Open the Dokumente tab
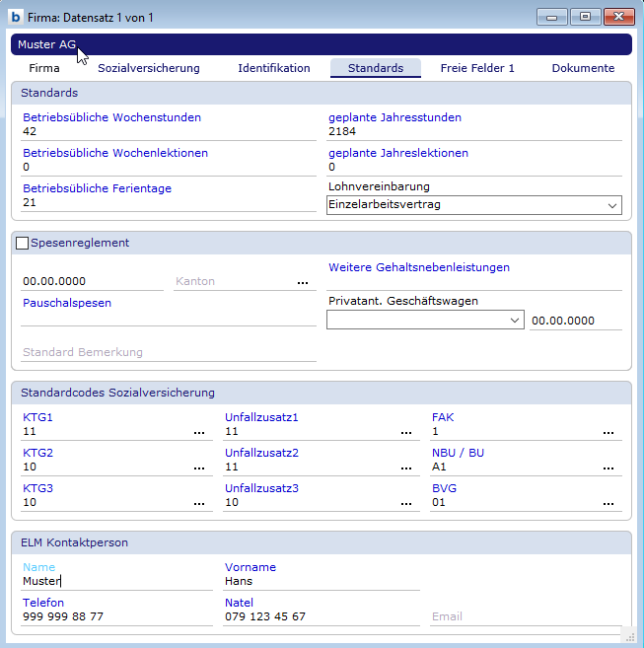Screen dimensions: 644x648 coord(583,68)
